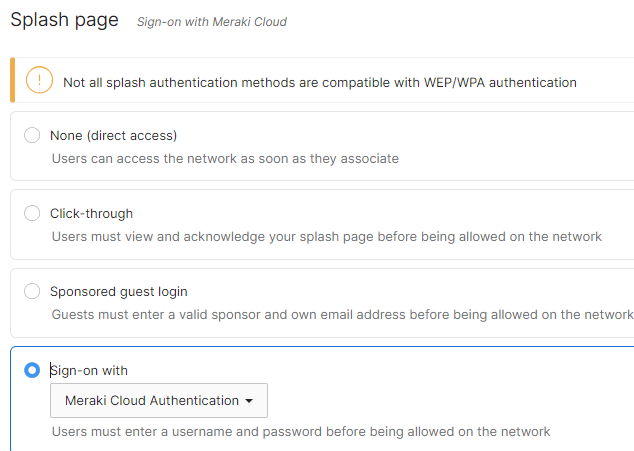The width and height of the screenshot is (634, 451).
Task: Click the "Sponsored guest login" option label
Action: pyautogui.click(x=118, y=291)
